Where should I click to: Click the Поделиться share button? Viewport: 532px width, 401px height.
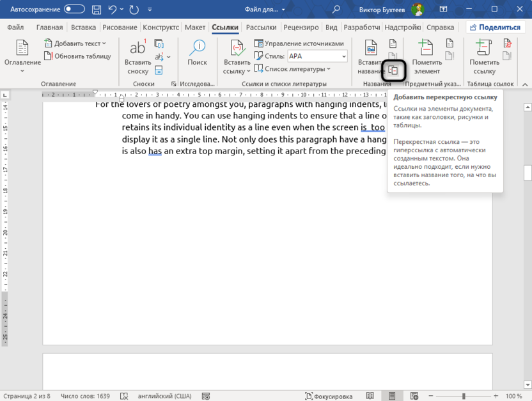click(495, 28)
